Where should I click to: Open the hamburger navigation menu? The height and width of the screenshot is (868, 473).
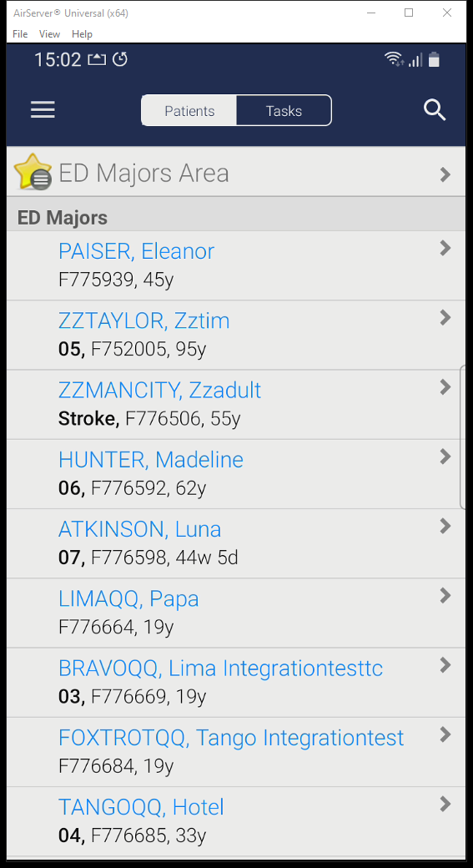[43, 109]
